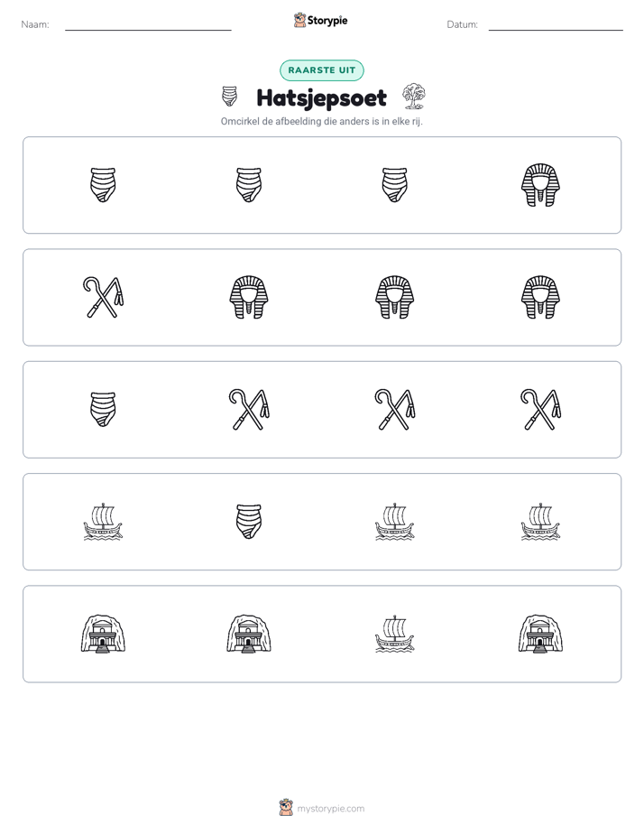Click the last crook and flail, row three
The width and height of the screenshot is (644, 834).
click(x=540, y=410)
